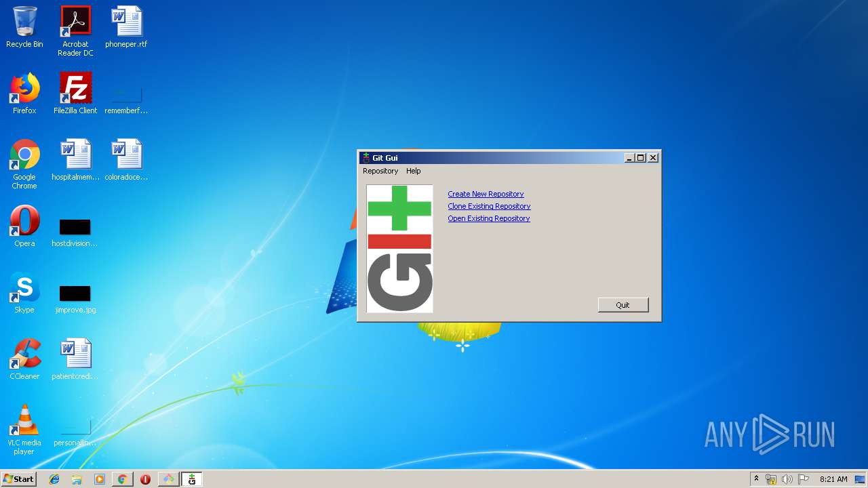868x488 pixels.
Task: Click the volume speaker tray icon
Action: [787, 479]
